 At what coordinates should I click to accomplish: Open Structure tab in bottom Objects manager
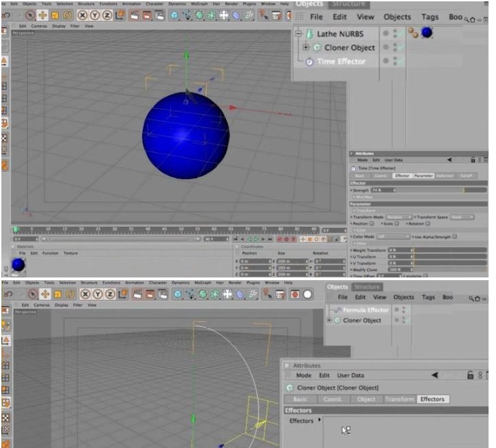pos(367,287)
